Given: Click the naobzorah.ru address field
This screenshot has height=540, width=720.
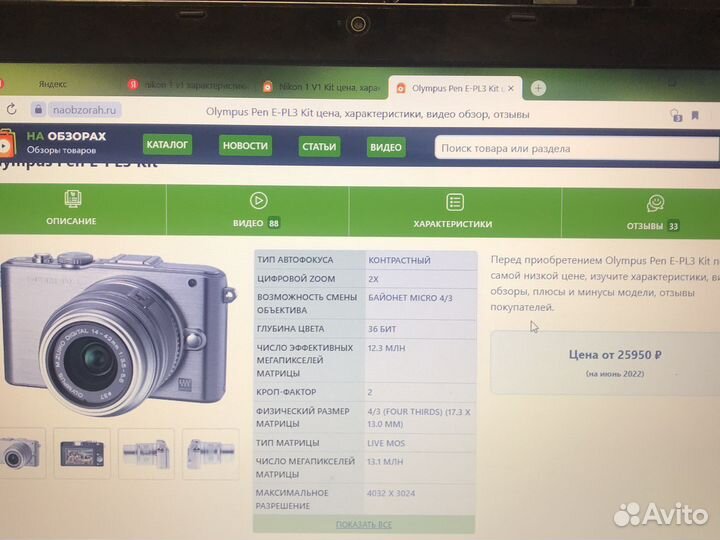Looking at the screenshot, I should point(84,110).
